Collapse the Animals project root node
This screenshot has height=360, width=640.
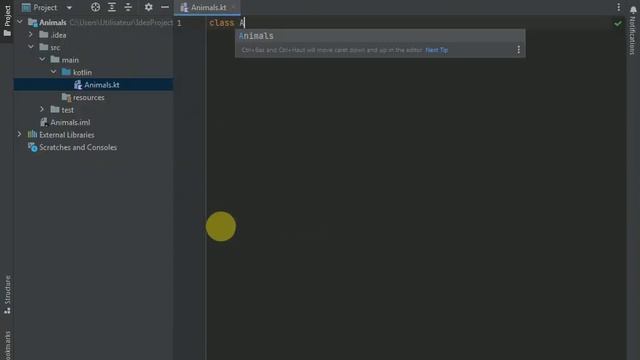(20, 22)
